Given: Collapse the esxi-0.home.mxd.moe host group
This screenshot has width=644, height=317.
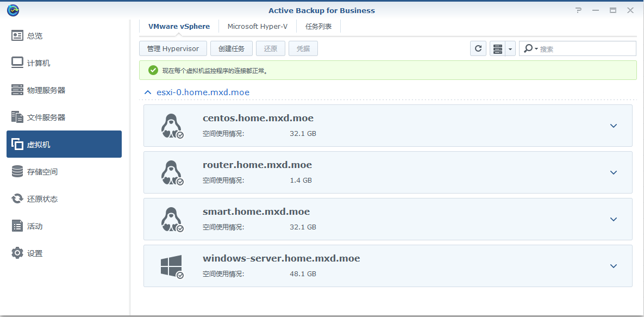Looking at the screenshot, I should pos(148,92).
